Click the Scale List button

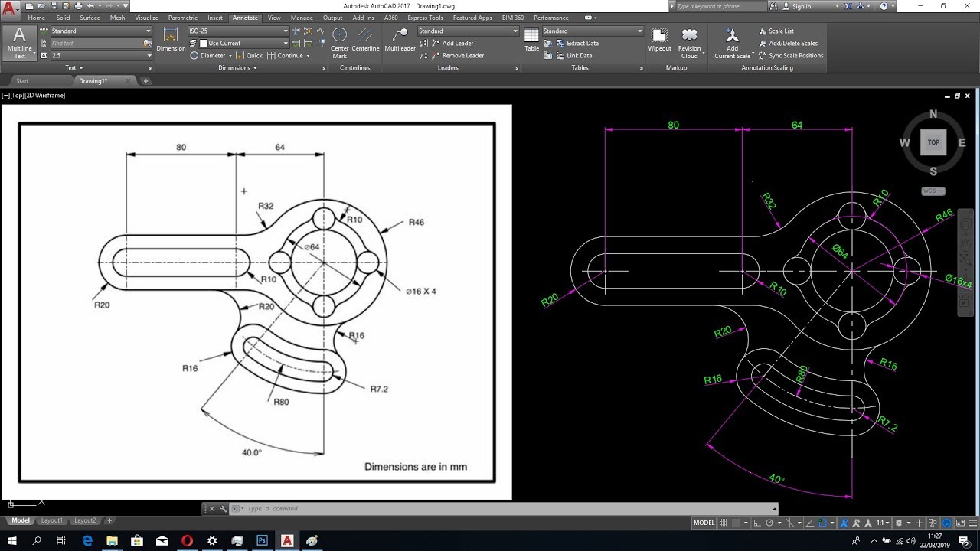(x=776, y=31)
